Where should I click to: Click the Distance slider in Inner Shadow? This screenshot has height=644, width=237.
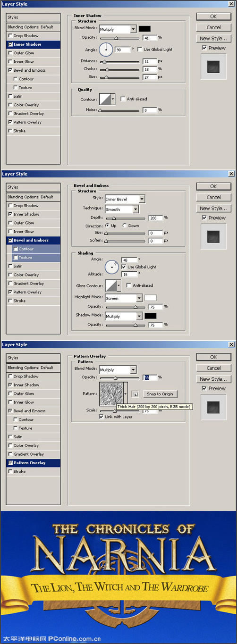click(x=119, y=62)
